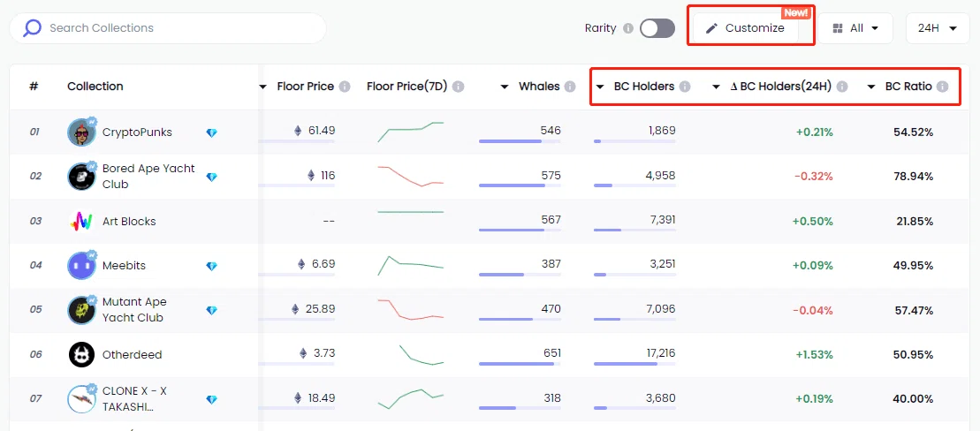The image size is (980, 431).
Task: Click the diamond icon beside CryptoPunks
Action: tap(211, 132)
